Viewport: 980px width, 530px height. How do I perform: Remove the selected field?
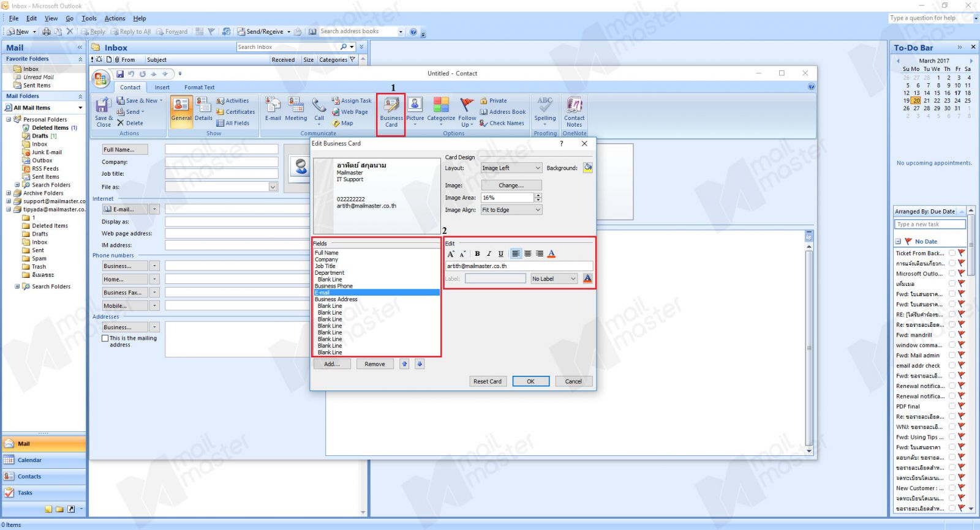[x=375, y=364]
